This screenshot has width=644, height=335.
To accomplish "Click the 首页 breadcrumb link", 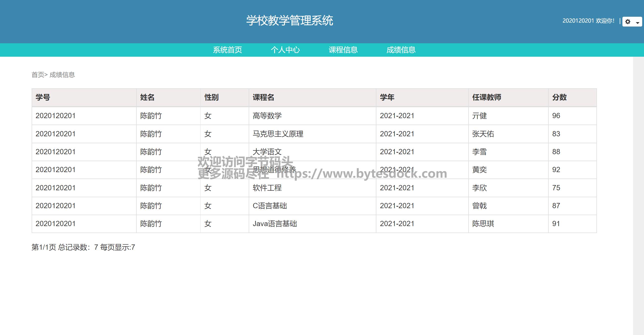I will [38, 75].
